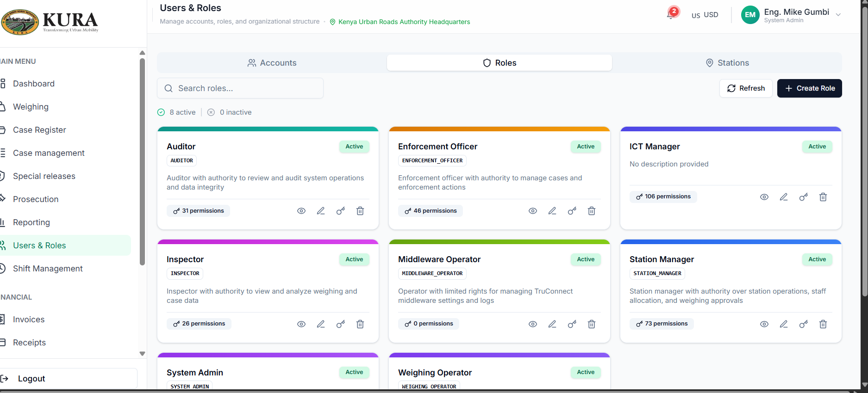View Inspector role eye icon

pyautogui.click(x=301, y=324)
